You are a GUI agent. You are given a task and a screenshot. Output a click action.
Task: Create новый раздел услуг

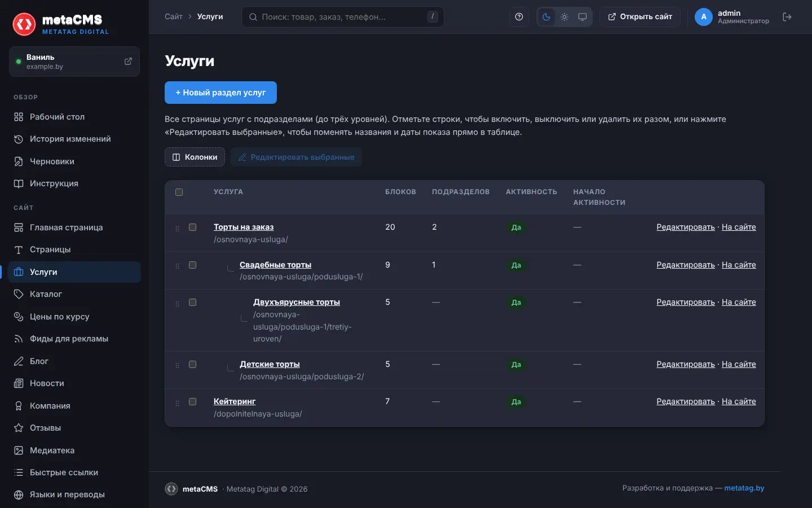point(220,93)
